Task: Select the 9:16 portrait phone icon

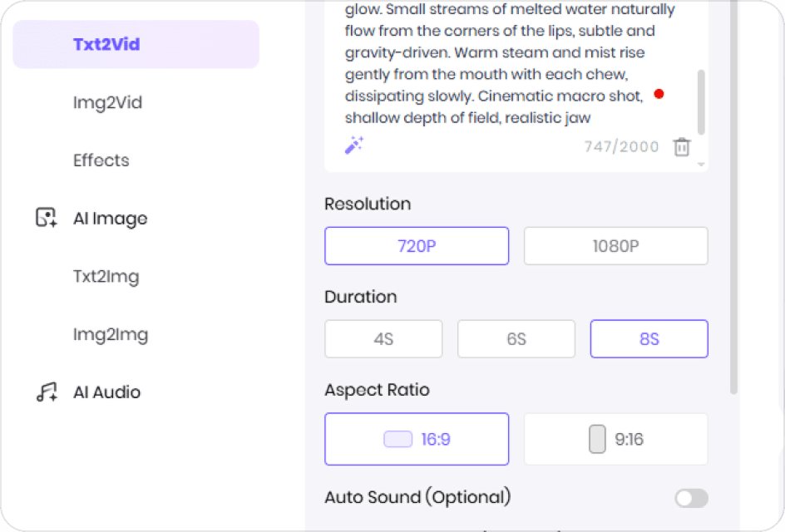Action: (596, 439)
